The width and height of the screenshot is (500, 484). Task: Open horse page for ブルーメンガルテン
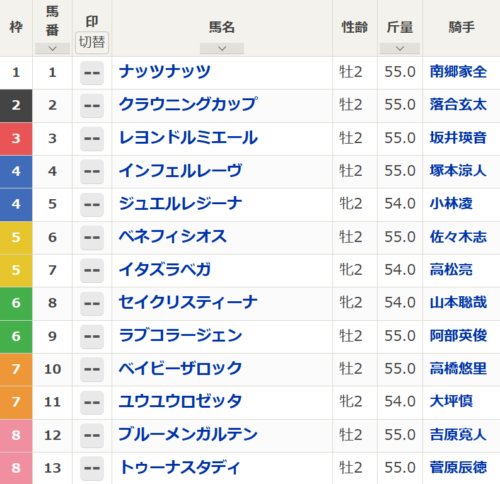pyautogui.click(x=188, y=434)
